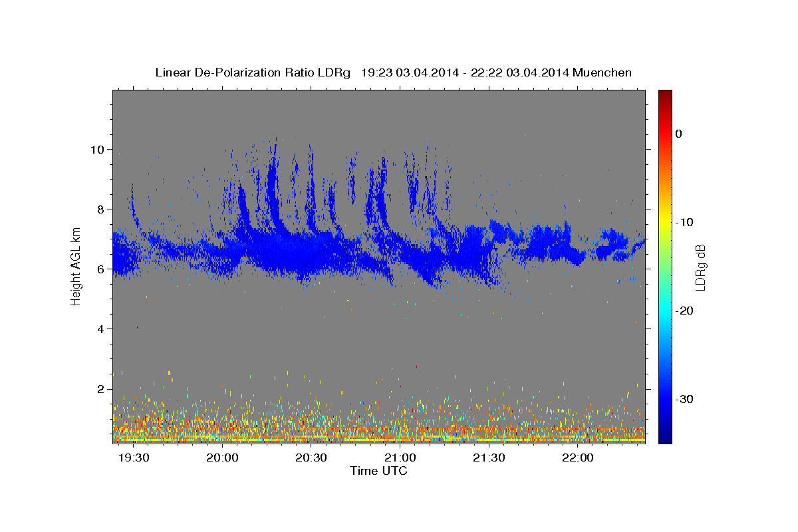Click the 19:30 time tick label
The height and width of the screenshot is (532, 798).
coord(134,458)
